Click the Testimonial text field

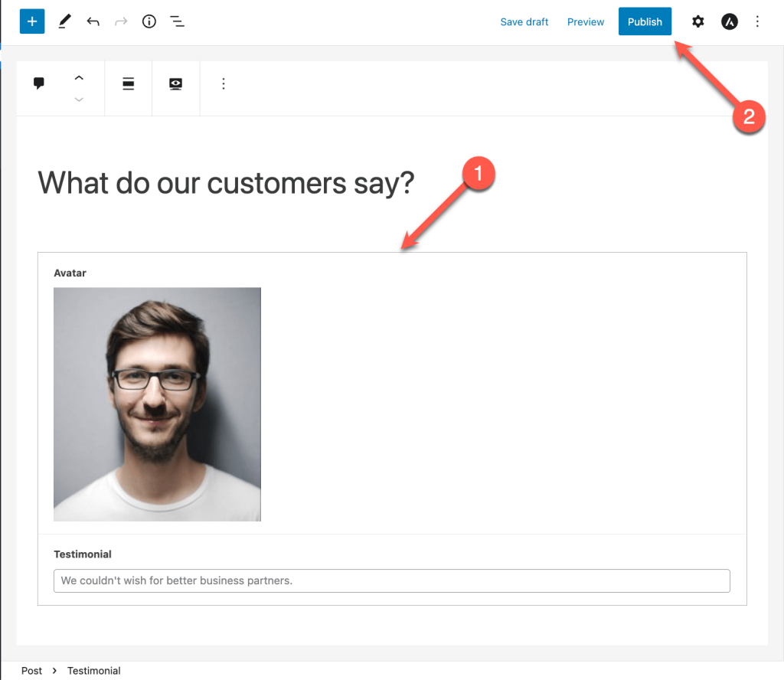(391, 580)
